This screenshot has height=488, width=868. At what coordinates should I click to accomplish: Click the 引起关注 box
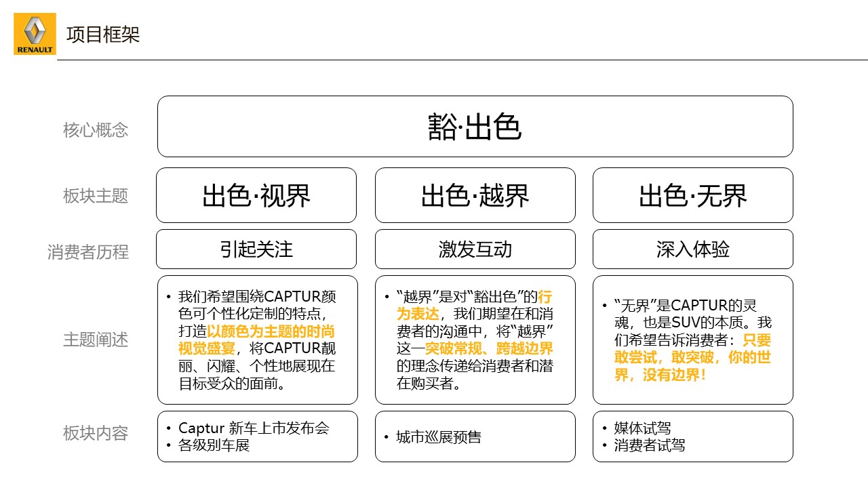click(256, 249)
